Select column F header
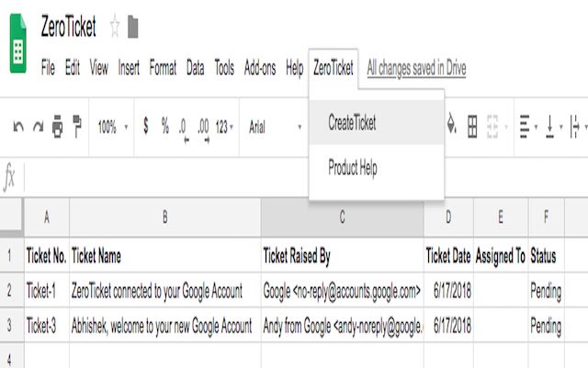 (x=546, y=217)
